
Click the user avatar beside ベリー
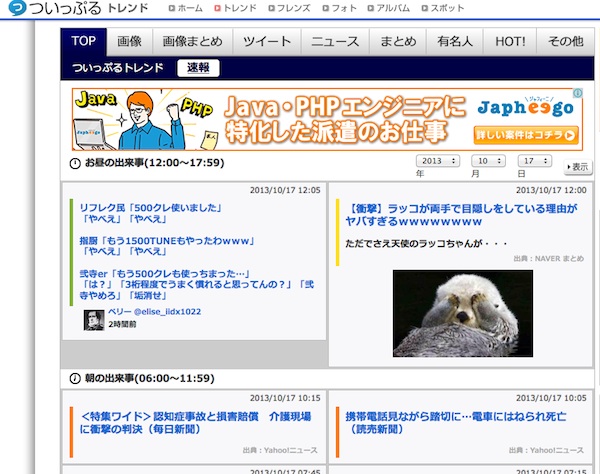94,319
